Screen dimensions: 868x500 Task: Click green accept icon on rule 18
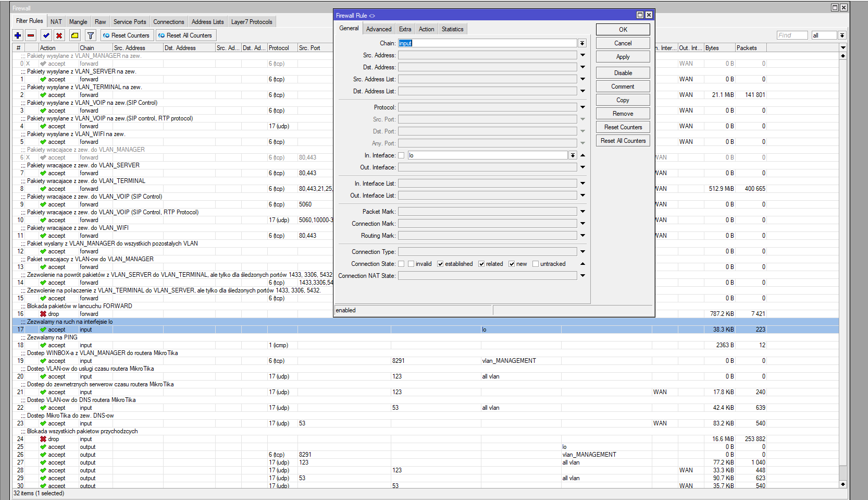(x=43, y=345)
